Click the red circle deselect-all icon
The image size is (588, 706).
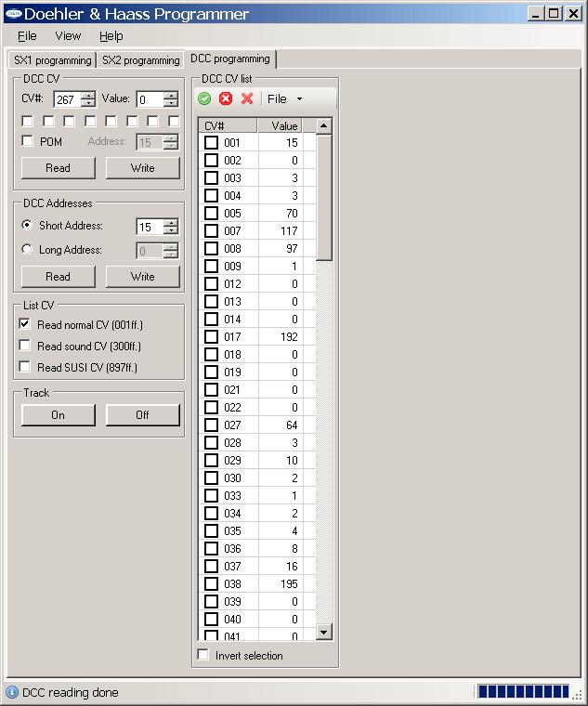coord(226,98)
